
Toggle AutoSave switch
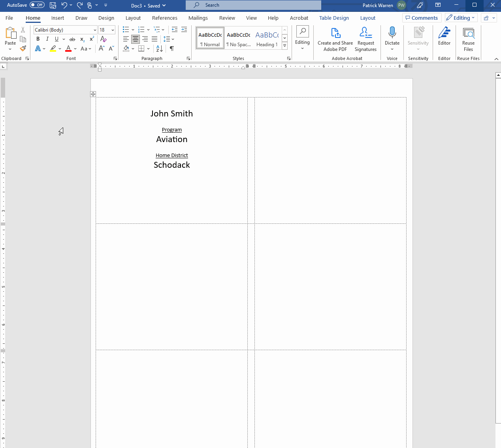coord(37,5)
